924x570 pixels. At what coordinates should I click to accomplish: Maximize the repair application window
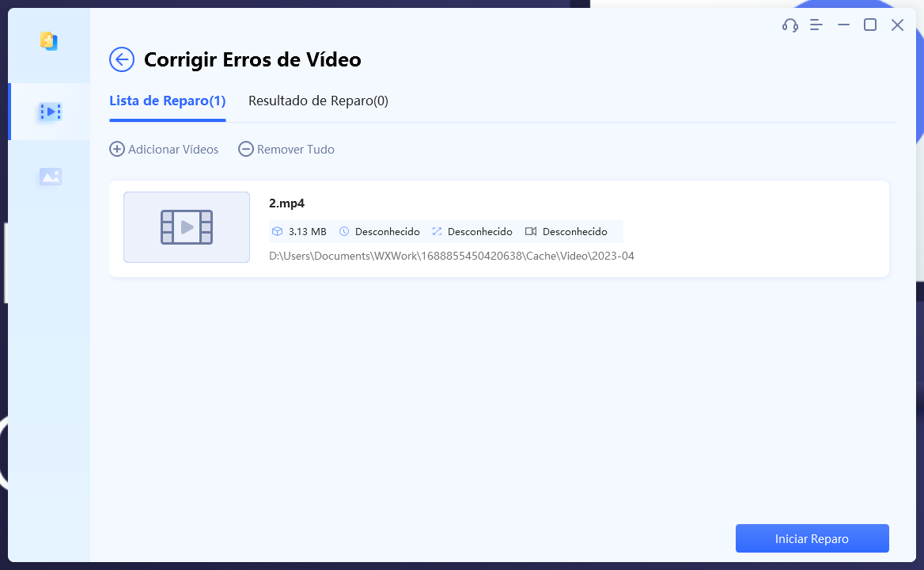pyautogui.click(x=869, y=25)
